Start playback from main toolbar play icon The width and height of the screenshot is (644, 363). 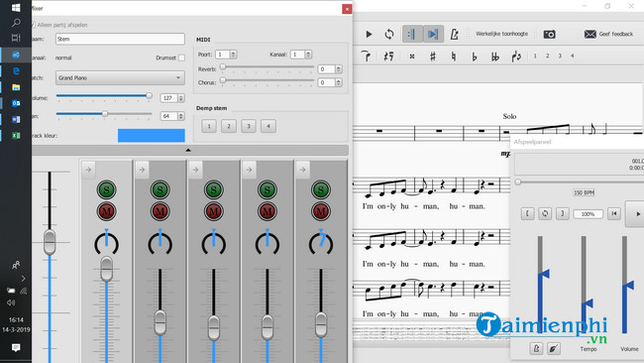369,34
